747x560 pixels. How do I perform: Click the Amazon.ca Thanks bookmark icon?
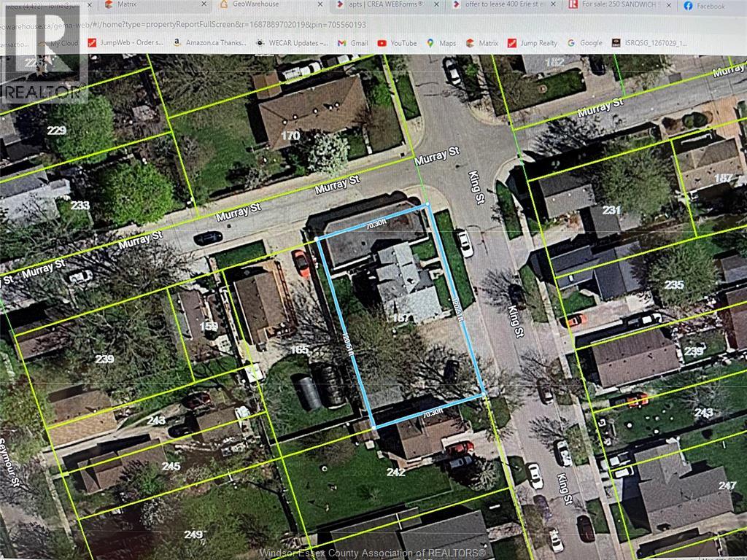click(177, 42)
